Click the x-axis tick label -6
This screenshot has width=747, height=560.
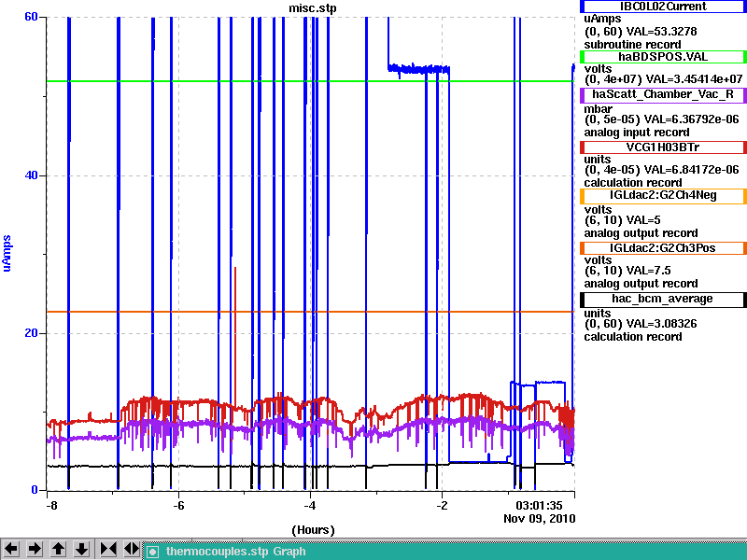pos(178,505)
